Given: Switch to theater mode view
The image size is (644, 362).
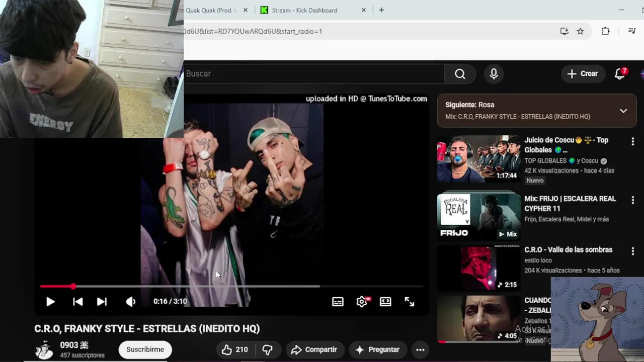Looking at the screenshot, I should pyautogui.click(x=385, y=302).
